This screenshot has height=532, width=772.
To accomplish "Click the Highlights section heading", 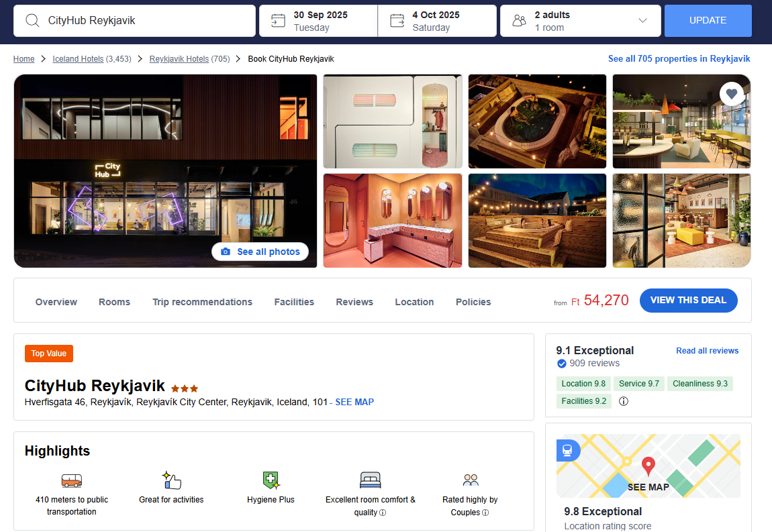I will pyautogui.click(x=57, y=451).
